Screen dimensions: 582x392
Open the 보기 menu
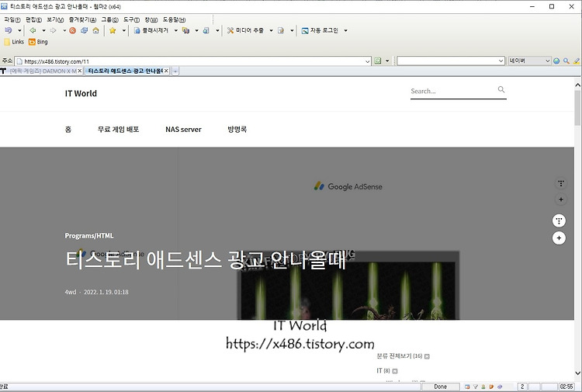pos(55,19)
